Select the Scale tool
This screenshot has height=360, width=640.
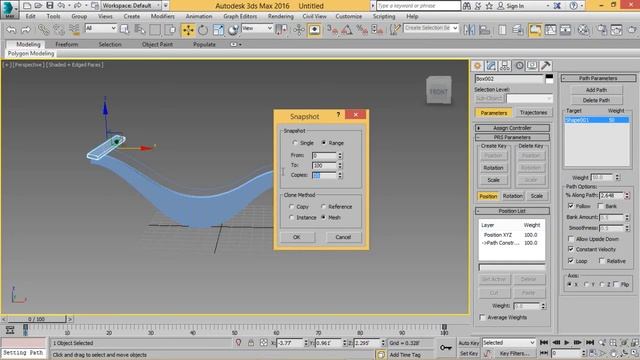tap(218, 30)
